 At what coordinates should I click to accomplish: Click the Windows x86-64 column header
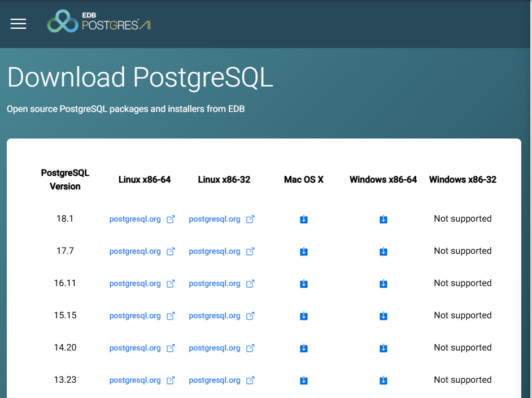[383, 179]
